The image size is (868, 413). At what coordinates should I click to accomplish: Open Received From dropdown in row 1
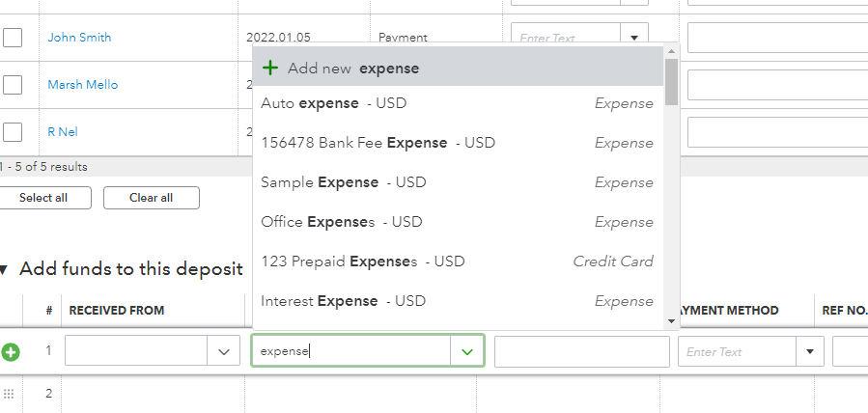(x=224, y=351)
